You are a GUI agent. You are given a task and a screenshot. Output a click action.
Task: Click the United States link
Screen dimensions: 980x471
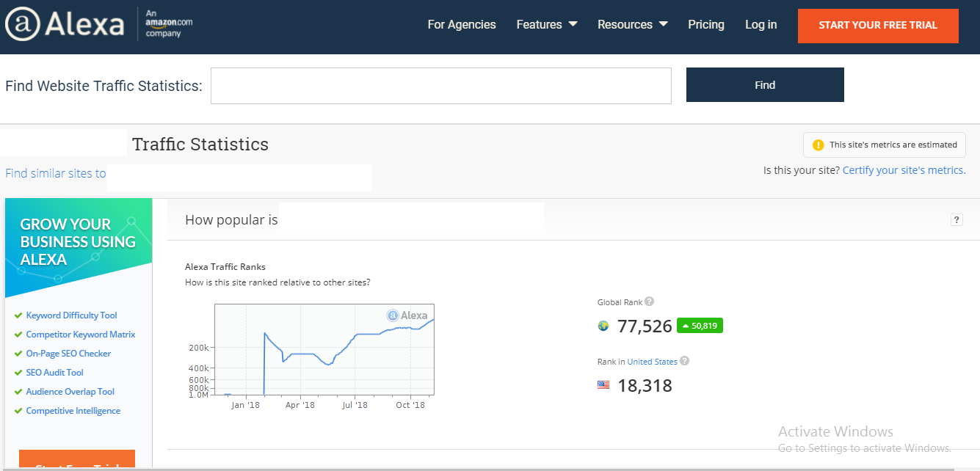[x=652, y=361]
